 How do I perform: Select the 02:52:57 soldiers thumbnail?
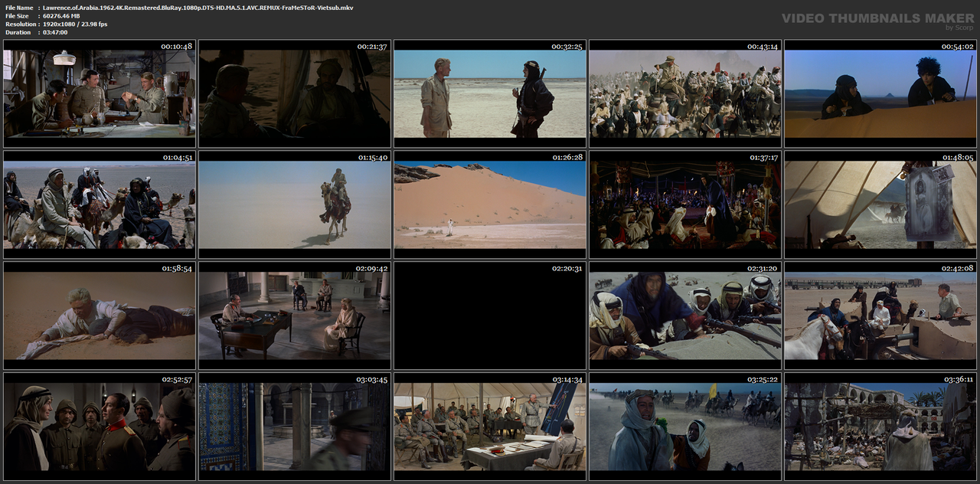coord(100,427)
